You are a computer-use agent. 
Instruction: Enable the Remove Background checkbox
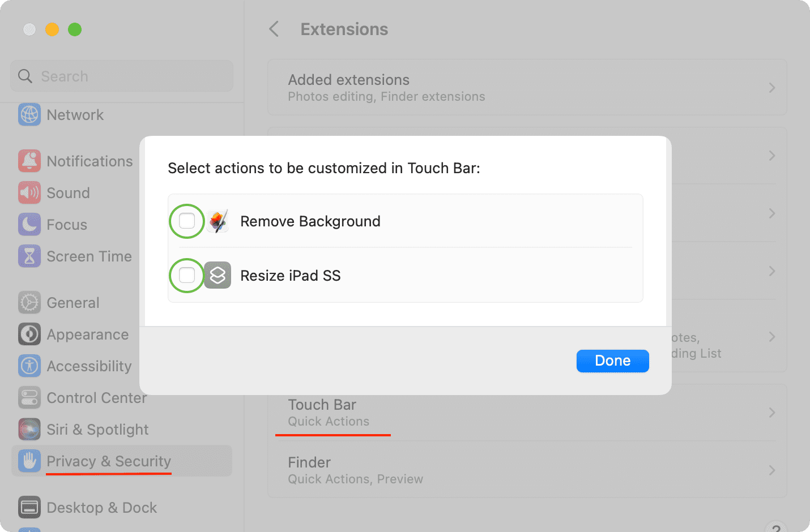point(187,221)
